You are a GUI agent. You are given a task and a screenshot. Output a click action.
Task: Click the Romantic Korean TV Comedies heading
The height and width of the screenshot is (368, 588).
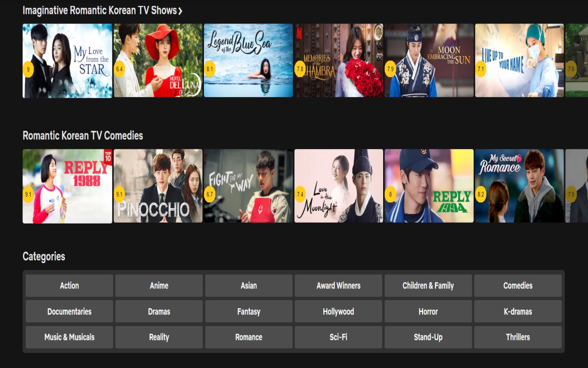[x=83, y=136]
